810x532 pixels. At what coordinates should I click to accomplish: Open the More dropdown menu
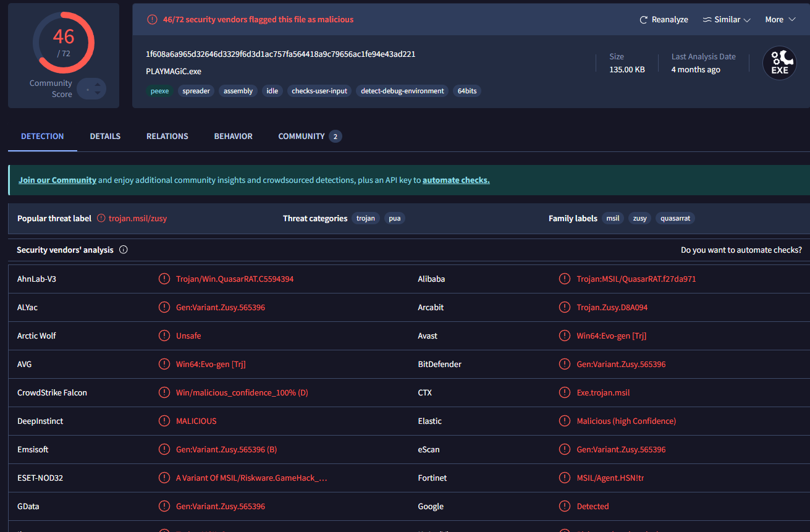(782, 20)
